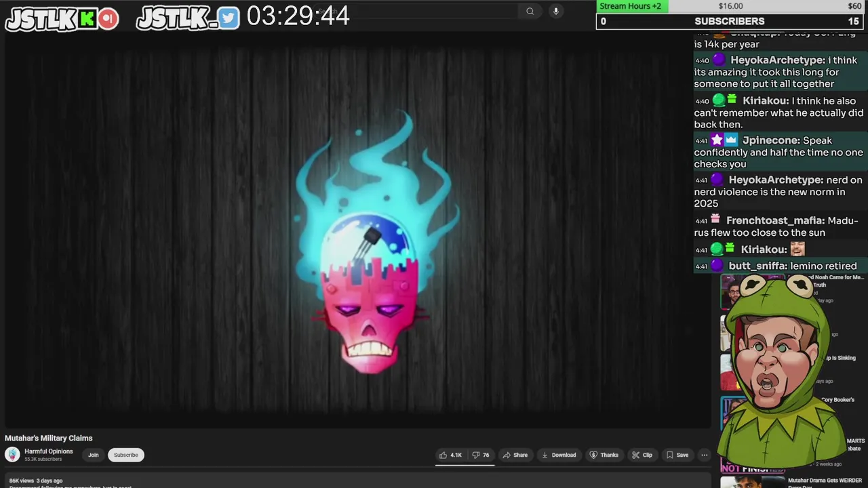This screenshot has height=488, width=868.
Task: Click the YouTube search magnifier icon
Action: click(530, 11)
